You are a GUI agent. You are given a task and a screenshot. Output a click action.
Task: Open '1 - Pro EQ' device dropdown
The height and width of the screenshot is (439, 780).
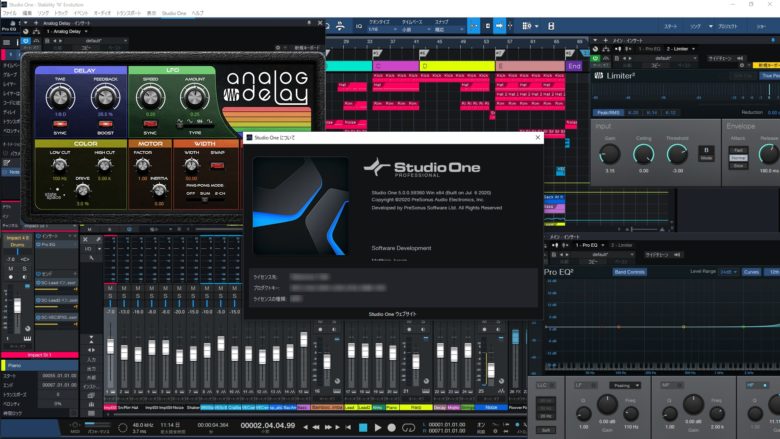pyautogui.click(x=590, y=245)
